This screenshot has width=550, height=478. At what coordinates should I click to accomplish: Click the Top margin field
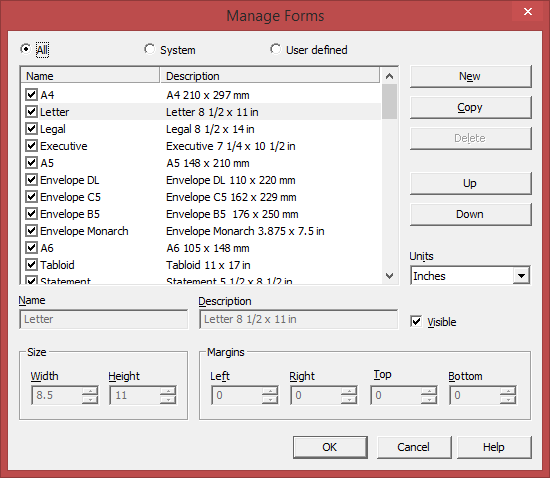click(x=396, y=395)
